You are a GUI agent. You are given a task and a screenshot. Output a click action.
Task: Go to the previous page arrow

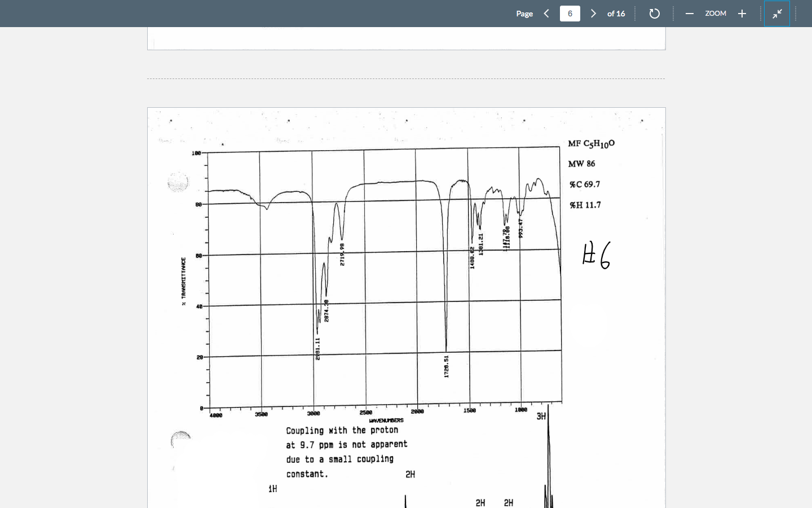click(546, 14)
